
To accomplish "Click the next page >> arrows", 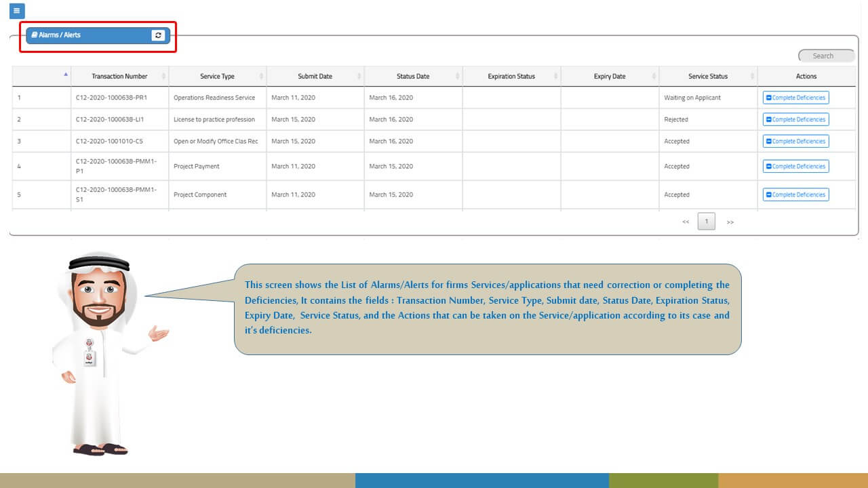I will pos(730,222).
